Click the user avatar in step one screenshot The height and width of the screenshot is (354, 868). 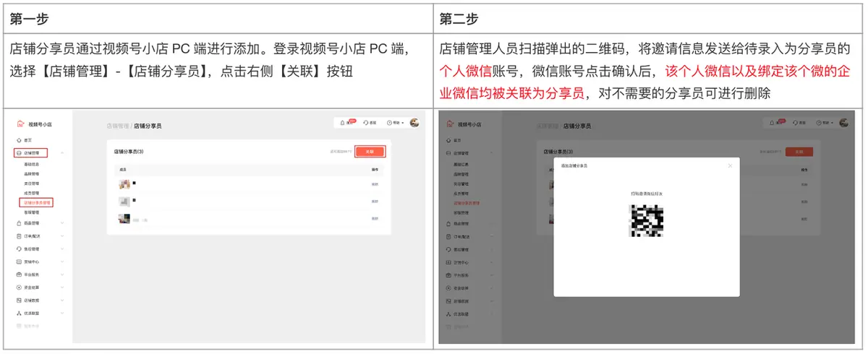(x=414, y=123)
